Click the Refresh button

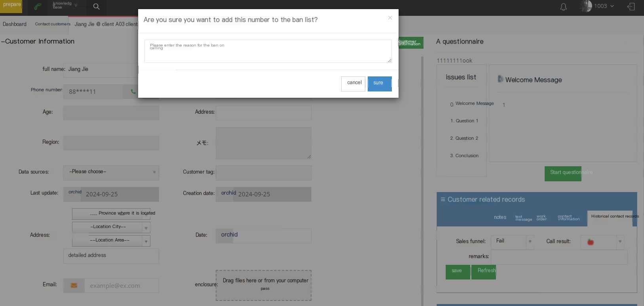tap(483, 272)
